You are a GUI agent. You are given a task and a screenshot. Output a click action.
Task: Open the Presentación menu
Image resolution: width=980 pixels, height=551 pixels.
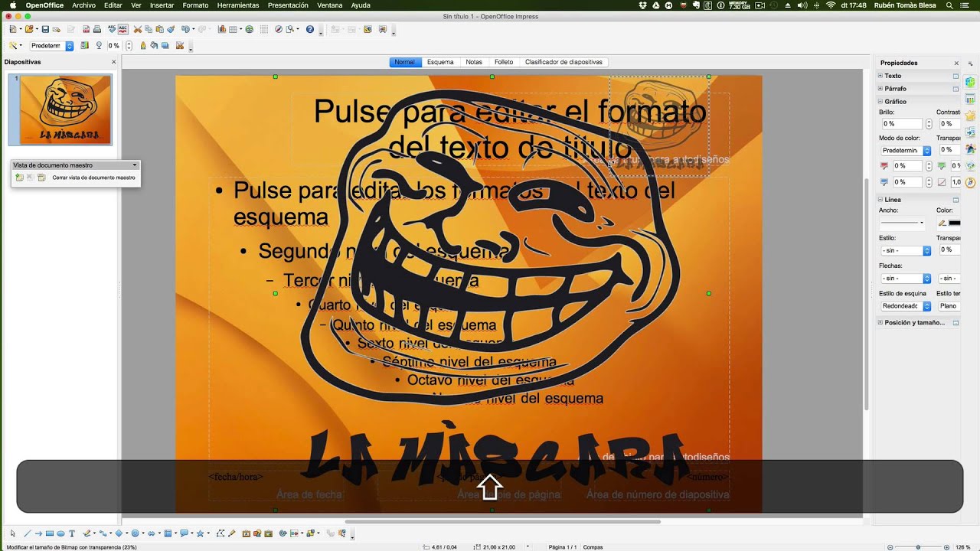click(288, 5)
